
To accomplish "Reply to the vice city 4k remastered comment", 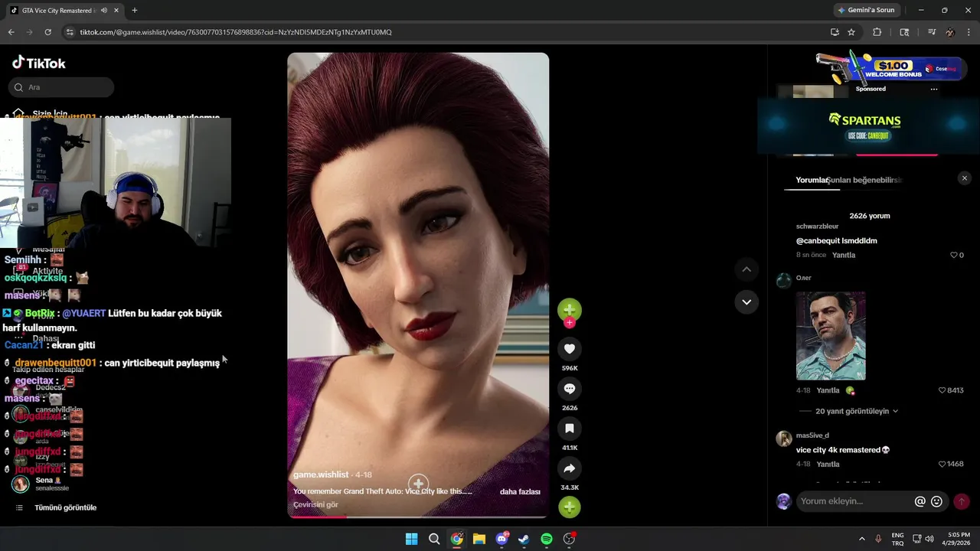I will pyautogui.click(x=828, y=464).
